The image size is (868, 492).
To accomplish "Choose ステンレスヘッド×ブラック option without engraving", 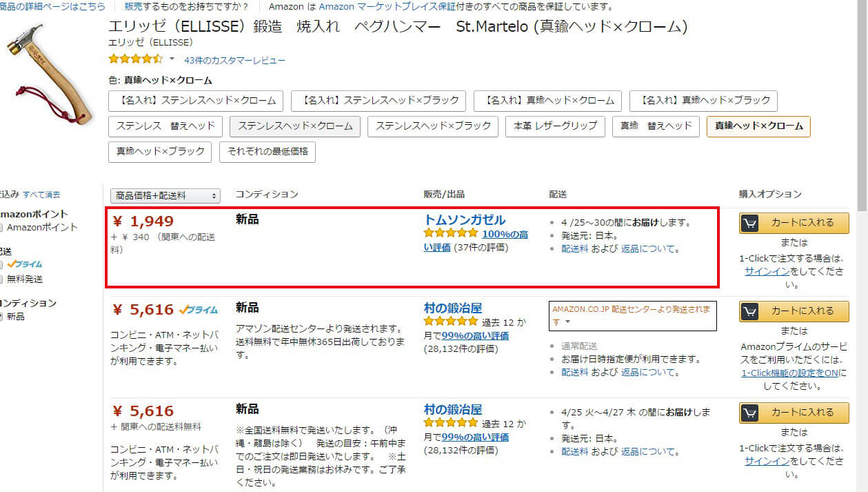I will coord(433,126).
